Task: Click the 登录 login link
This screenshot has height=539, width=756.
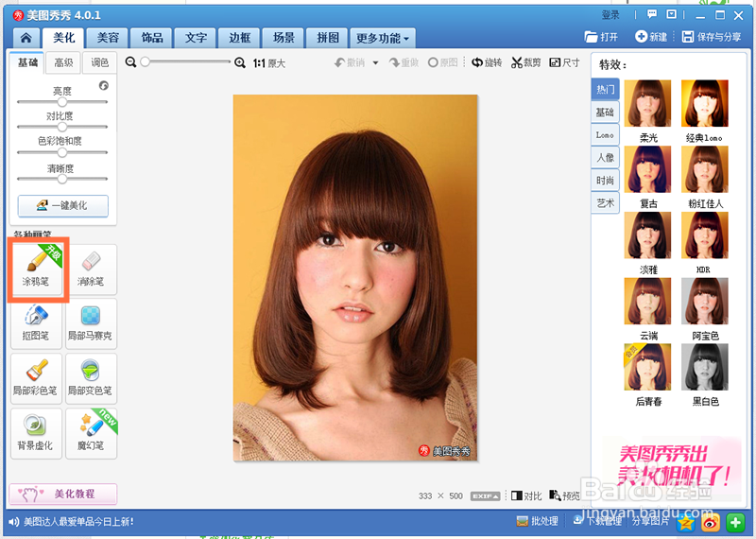Action: [x=610, y=15]
